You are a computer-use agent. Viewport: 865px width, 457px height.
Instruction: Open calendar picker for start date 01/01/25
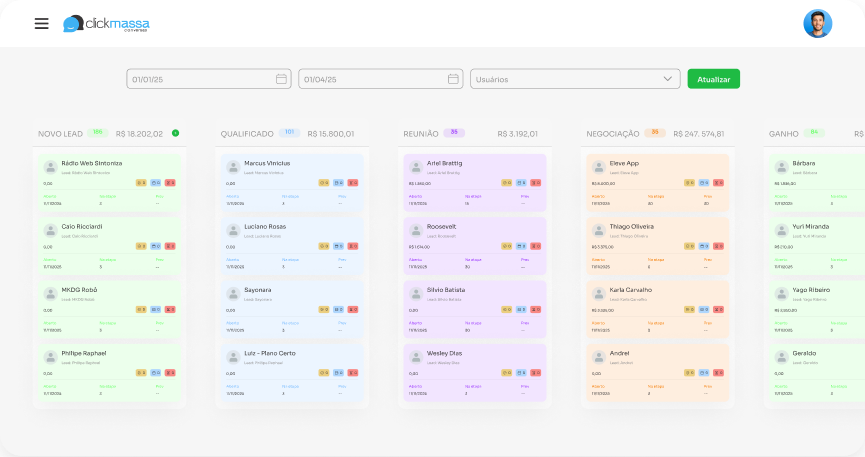tap(282, 79)
